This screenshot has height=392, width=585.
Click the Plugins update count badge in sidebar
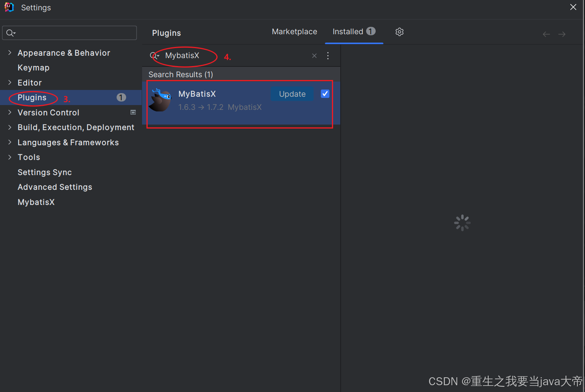coord(121,98)
